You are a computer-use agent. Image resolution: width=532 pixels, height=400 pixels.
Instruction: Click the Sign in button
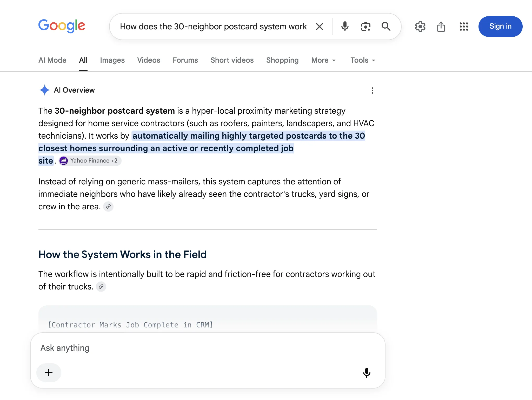click(500, 27)
